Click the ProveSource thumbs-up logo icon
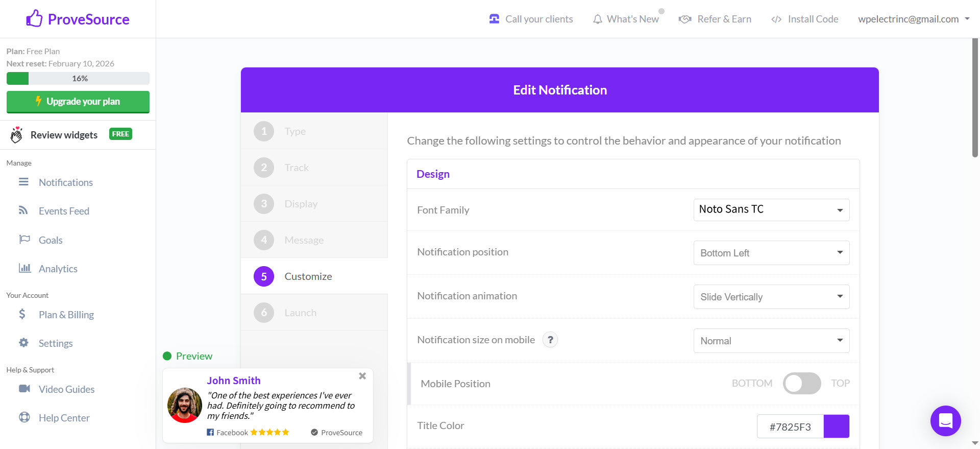The image size is (980, 449). point(34,19)
